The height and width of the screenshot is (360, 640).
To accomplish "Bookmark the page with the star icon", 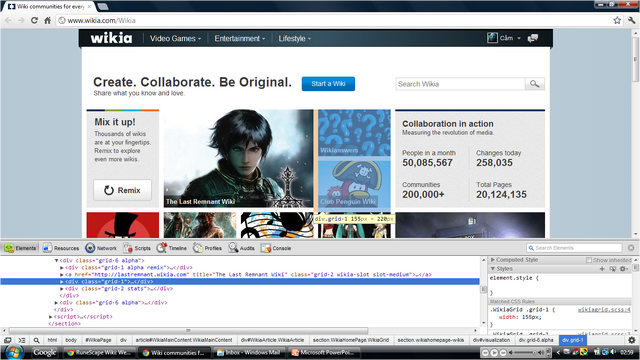I will point(617,20).
